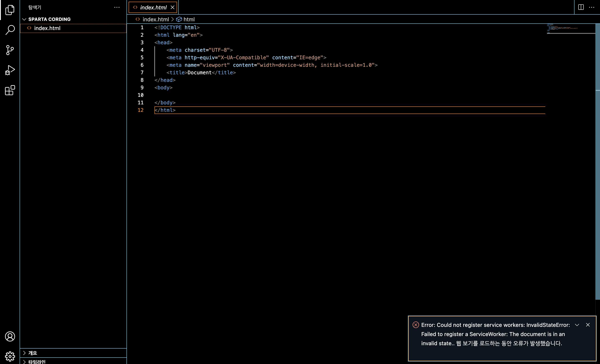Place cursor on opening body tag

(163, 88)
